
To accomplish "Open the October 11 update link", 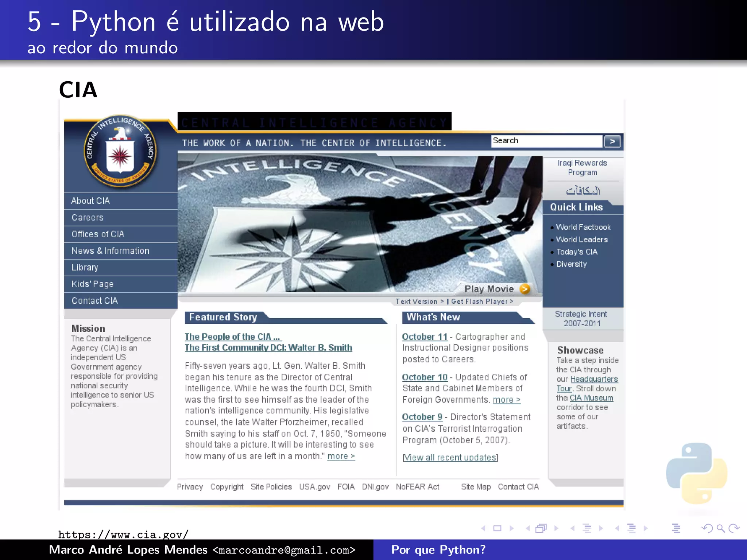I will point(425,337).
